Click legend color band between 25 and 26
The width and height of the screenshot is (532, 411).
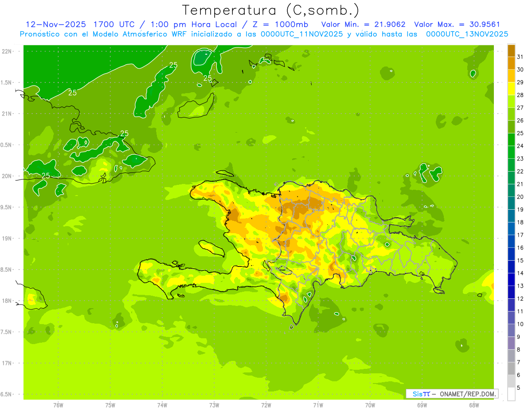pyautogui.click(x=511, y=127)
